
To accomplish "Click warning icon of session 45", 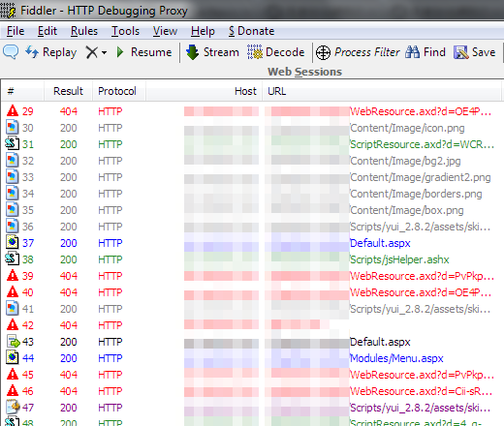I will [13, 374].
